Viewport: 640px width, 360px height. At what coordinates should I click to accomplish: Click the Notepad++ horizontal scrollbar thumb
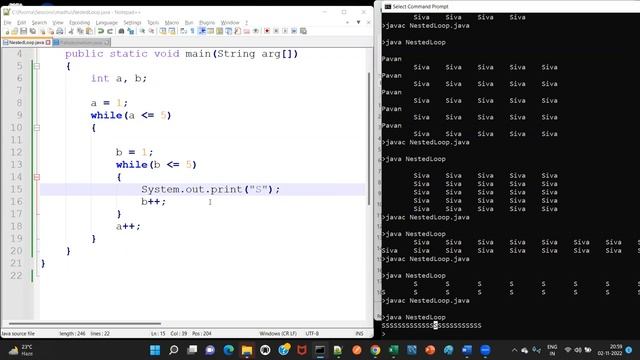[x=85, y=324]
